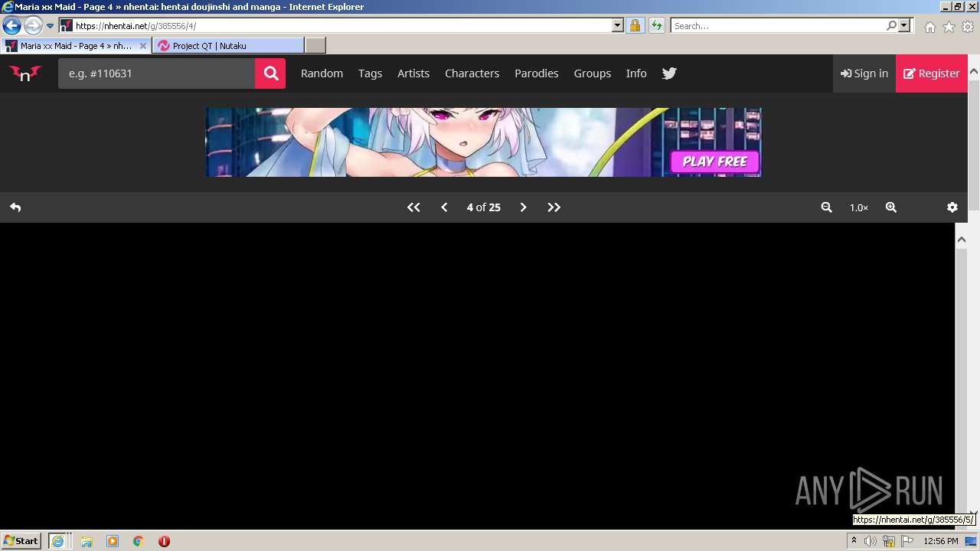This screenshot has height=551, width=980.
Task: Open the file explorer folder on the taskbar
Action: pos(87,541)
